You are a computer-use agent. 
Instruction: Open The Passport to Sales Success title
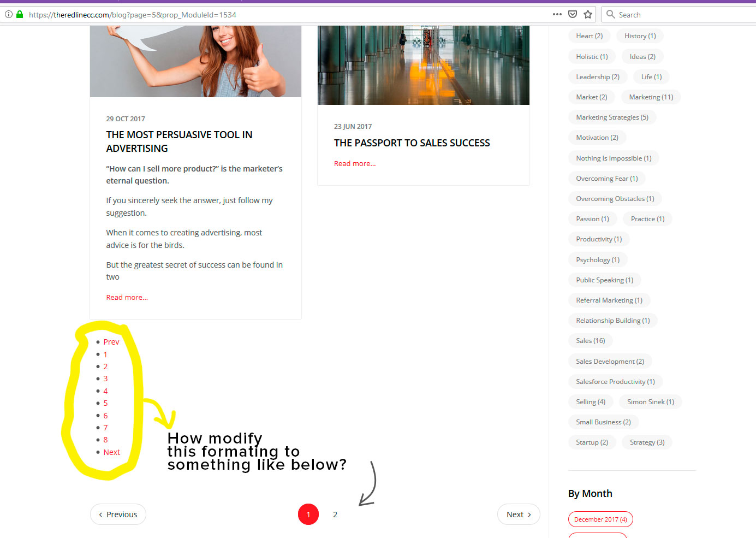(412, 143)
